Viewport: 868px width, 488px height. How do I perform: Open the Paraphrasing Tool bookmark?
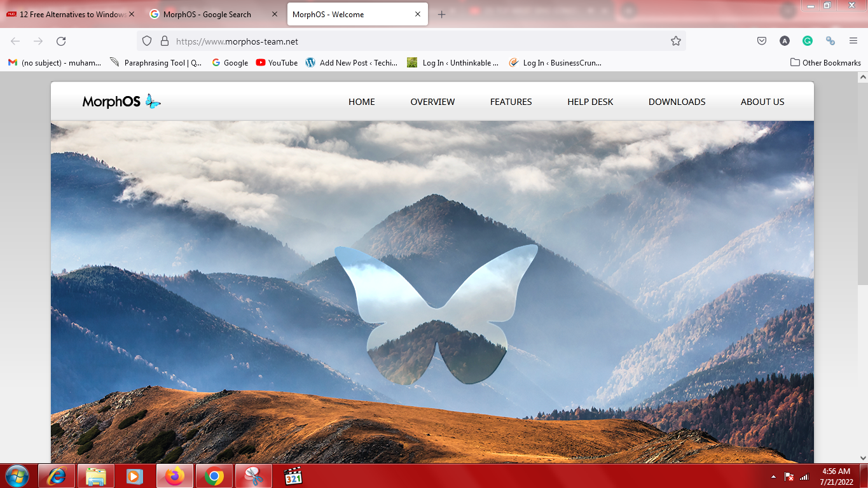tap(156, 62)
